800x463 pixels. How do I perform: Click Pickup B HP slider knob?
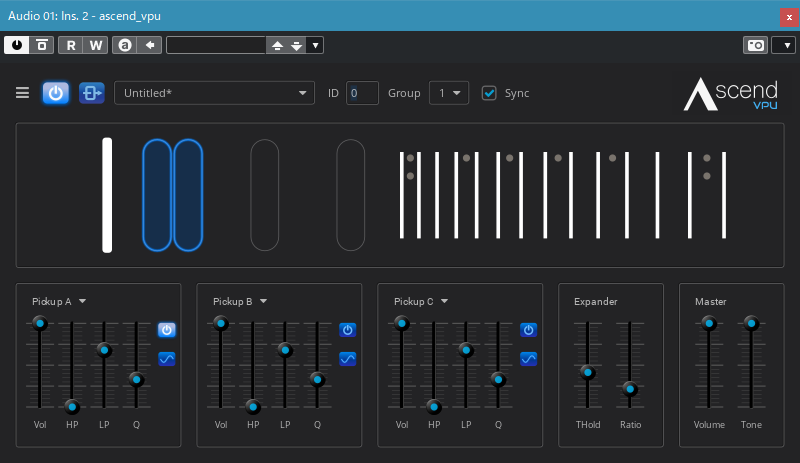253,407
